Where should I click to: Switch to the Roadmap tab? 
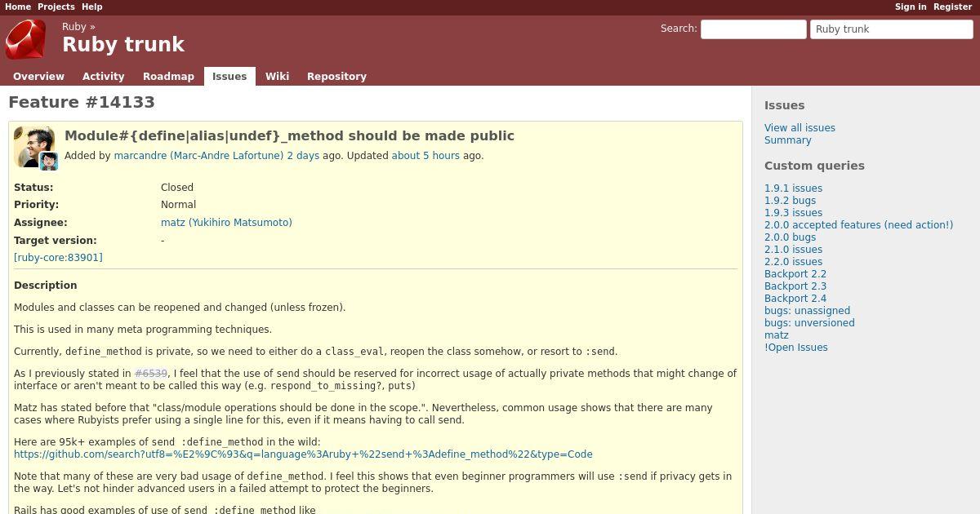tap(168, 76)
